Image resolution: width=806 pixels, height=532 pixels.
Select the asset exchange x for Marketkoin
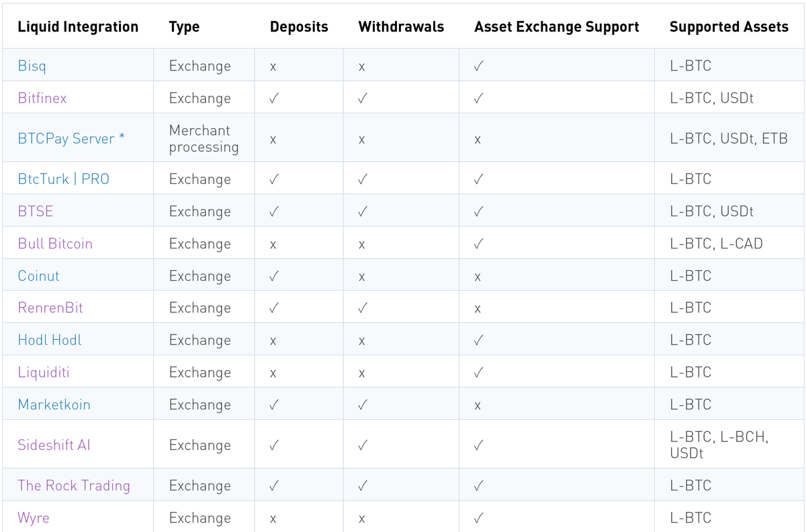coord(478,406)
